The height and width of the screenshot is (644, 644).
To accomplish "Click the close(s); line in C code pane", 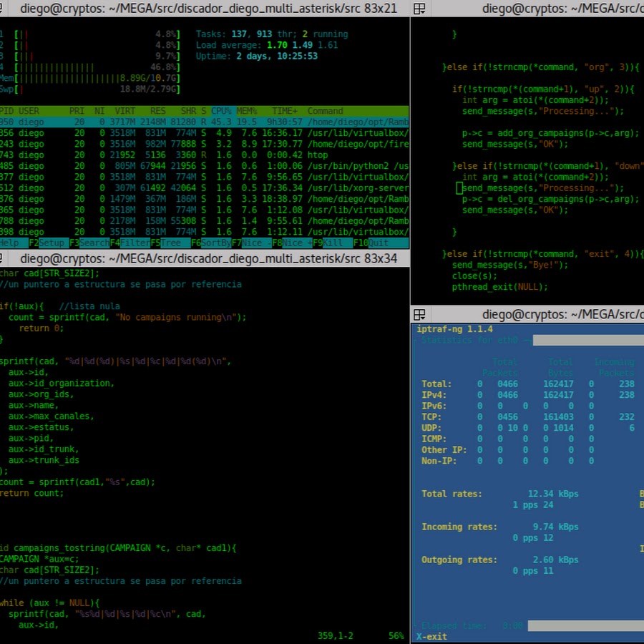I will pos(474,276).
